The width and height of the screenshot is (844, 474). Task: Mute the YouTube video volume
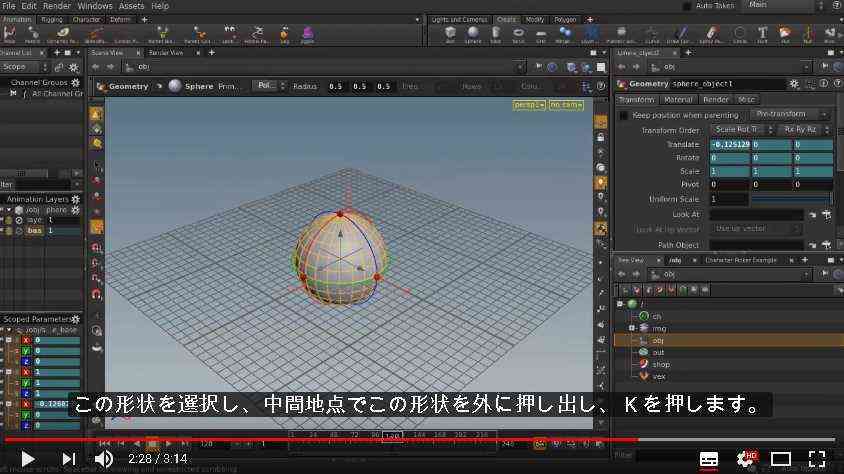103,459
